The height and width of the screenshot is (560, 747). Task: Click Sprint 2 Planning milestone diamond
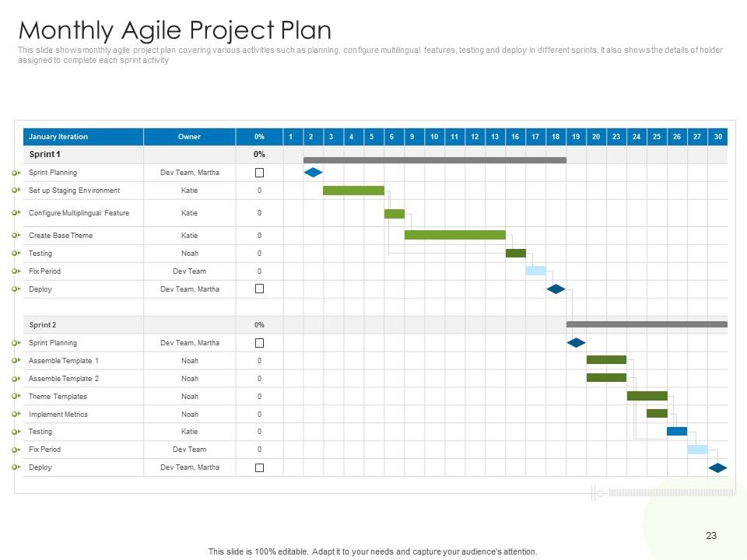576,342
